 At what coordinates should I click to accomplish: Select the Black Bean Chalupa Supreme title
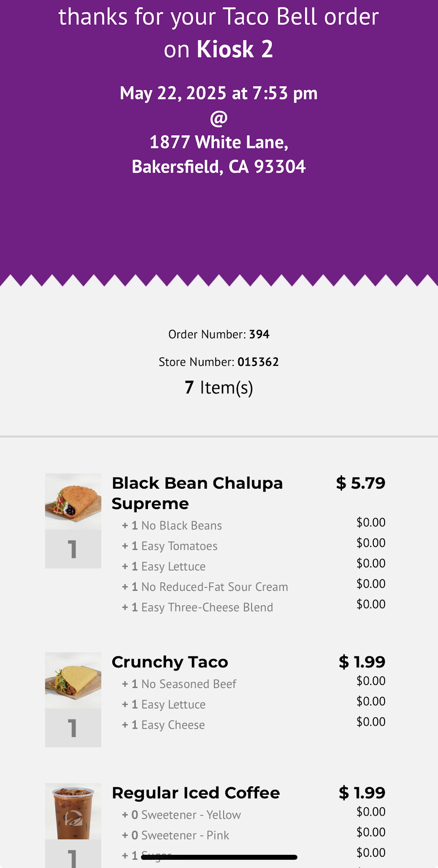click(x=197, y=493)
